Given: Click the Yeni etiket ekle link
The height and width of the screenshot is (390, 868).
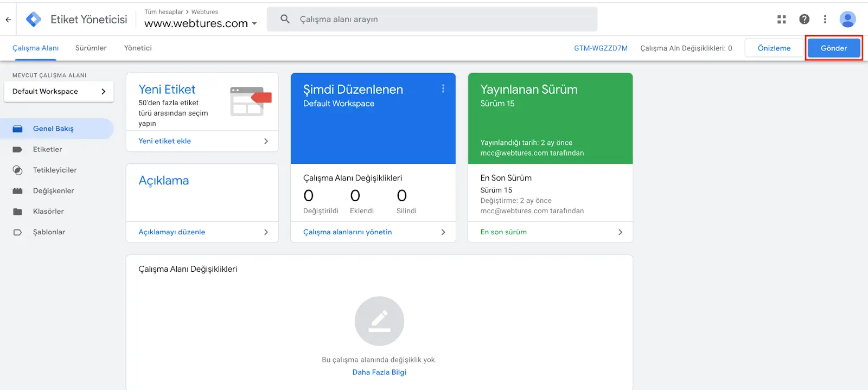Looking at the screenshot, I should [164, 141].
